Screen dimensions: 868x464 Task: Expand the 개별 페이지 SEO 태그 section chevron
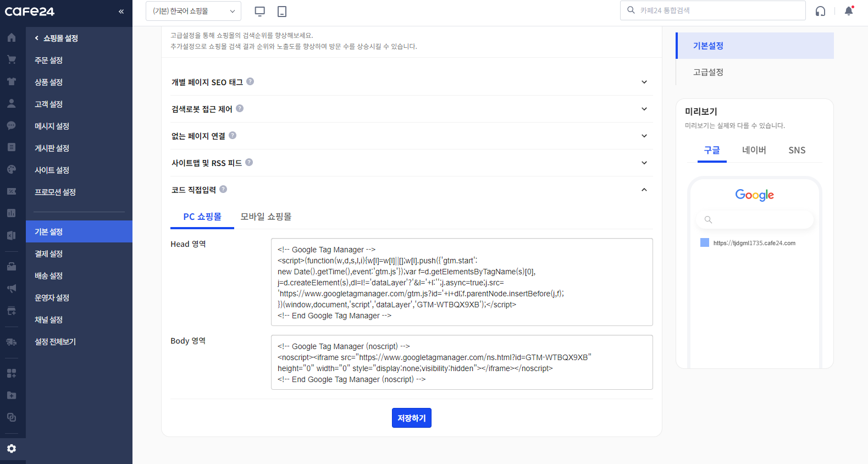[644, 82]
